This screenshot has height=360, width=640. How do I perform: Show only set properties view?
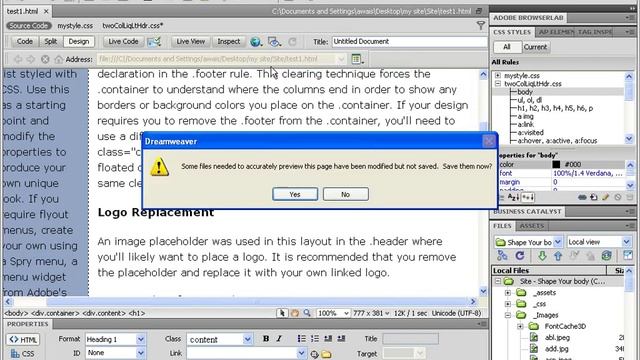pyautogui.click(x=528, y=198)
